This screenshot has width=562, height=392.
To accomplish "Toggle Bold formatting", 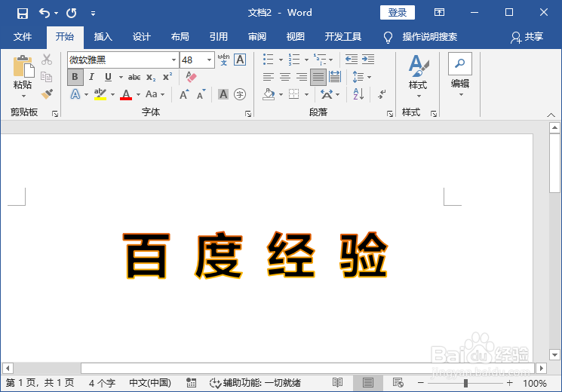I will [75, 77].
